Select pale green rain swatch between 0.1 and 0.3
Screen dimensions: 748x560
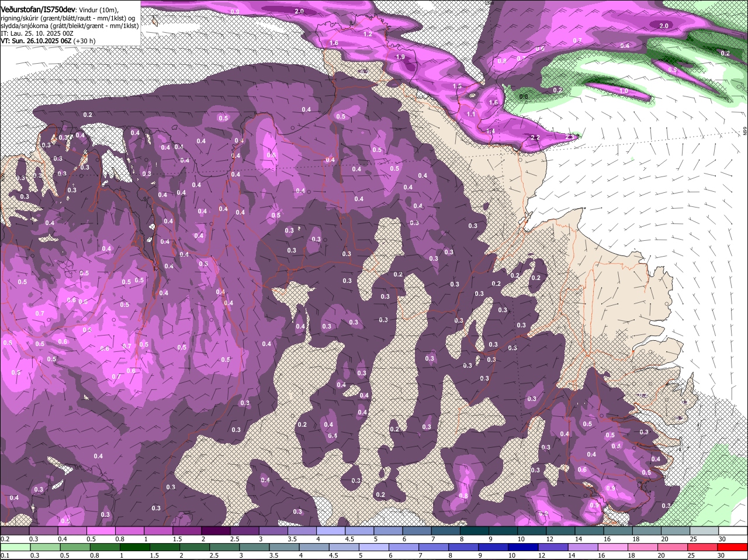[15, 547]
